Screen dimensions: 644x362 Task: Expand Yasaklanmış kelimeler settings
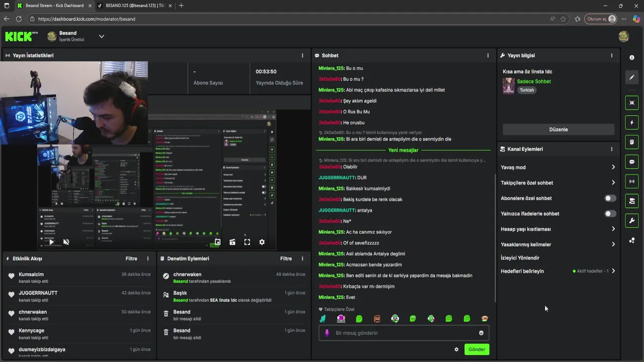(x=558, y=244)
